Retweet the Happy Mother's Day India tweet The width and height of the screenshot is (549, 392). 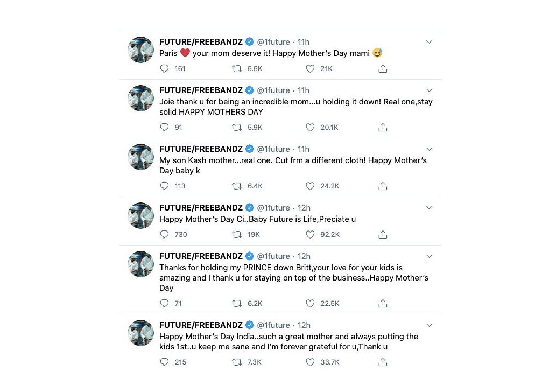click(x=237, y=362)
